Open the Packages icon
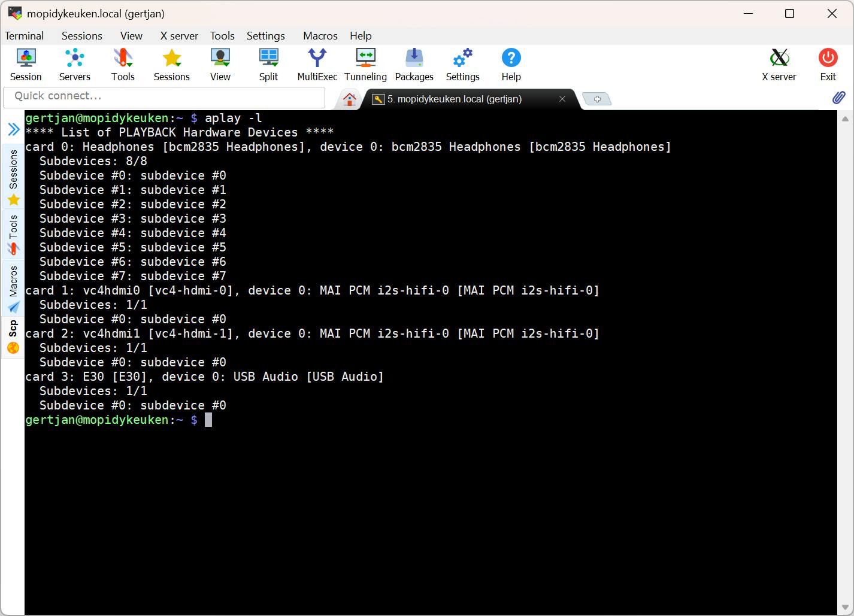The width and height of the screenshot is (854, 616). click(x=414, y=65)
